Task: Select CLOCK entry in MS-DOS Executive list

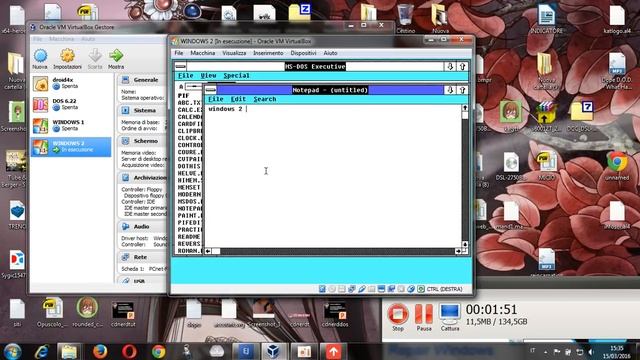Action: click(x=190, y=138)
